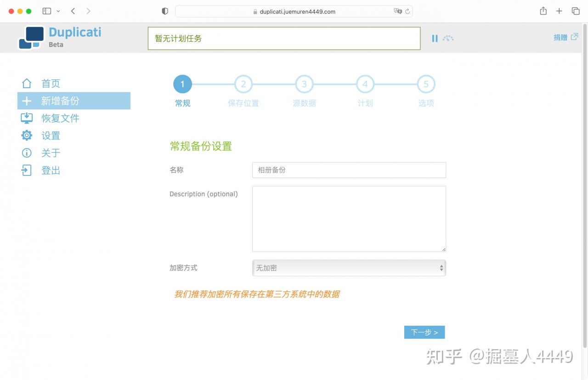Click the Duplicati logo icon
This screenshot has width=588, height=380.
tap(31, 38)
